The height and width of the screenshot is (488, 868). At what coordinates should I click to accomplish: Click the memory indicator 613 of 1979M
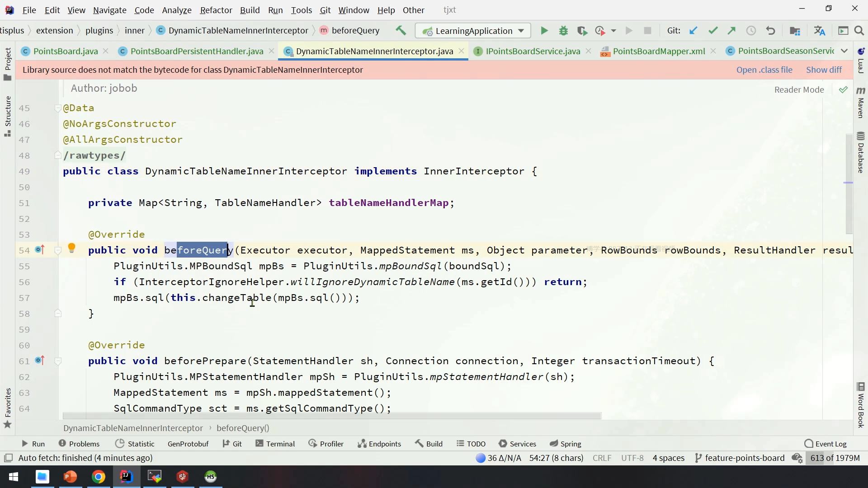point(835,458)
